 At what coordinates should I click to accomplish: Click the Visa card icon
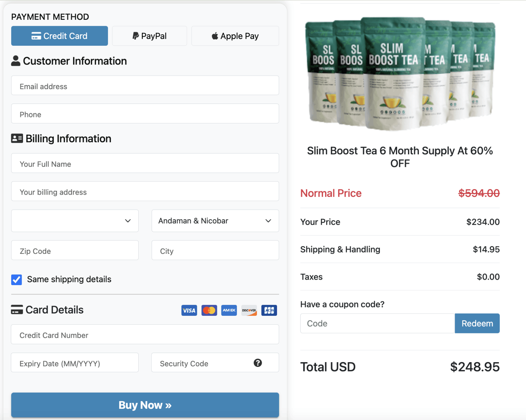[x=189, y=310]
